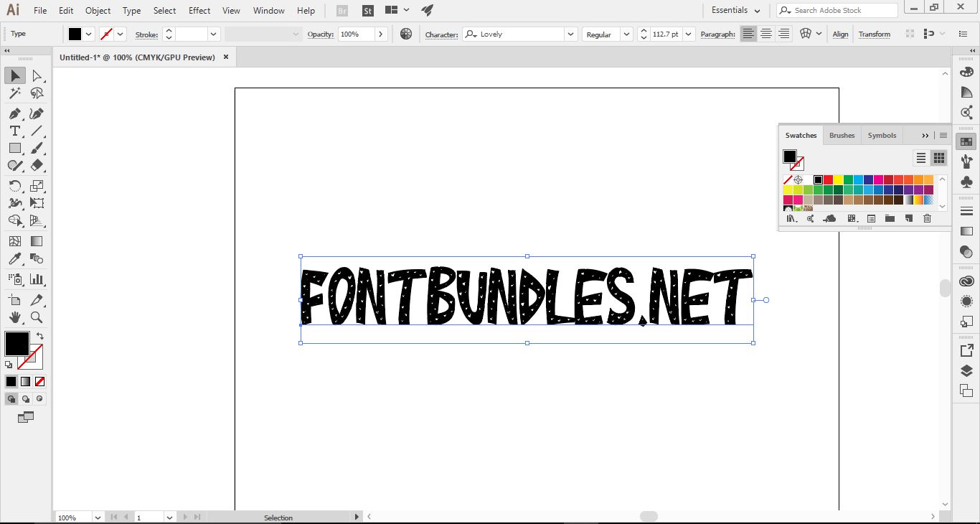Enable Draw Normal mode
This screenshot has width=980, height=524.
11,399
